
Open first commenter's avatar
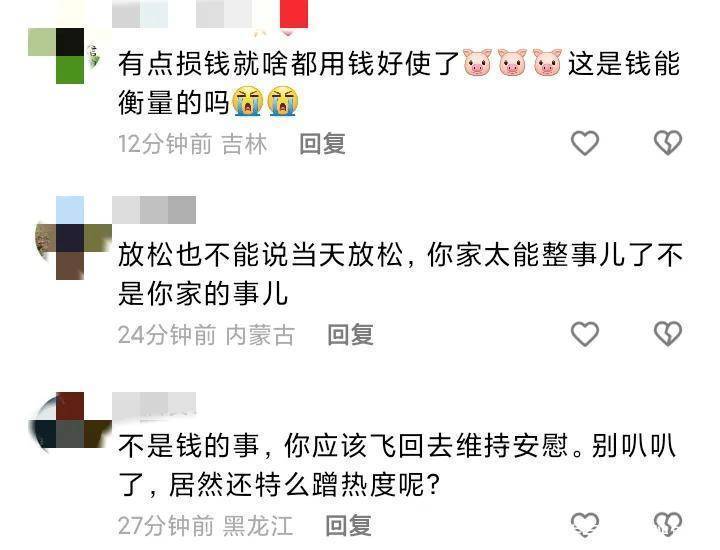pos(63,56)
